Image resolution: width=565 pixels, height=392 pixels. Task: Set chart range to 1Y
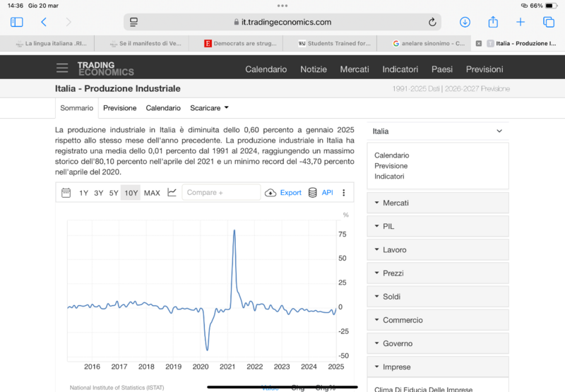pyautogui.click(x=84, y=193)
